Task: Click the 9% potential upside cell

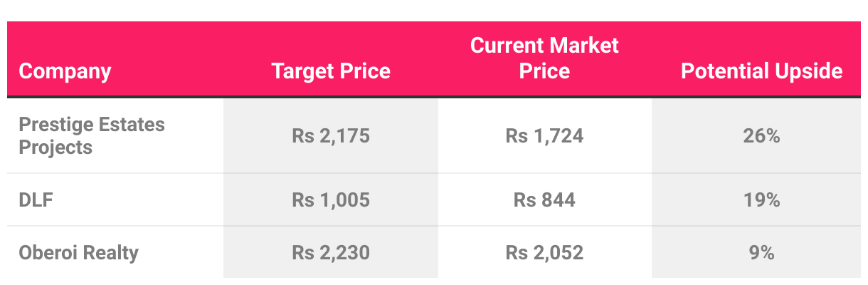Action: tap(761, 252)
